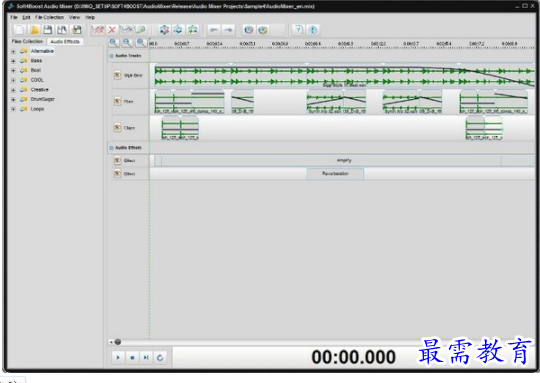The height and width of the screenshot is (383, 540).
Task: Select the Reverberation effect block
Action: pyautogui.click(x=335, y=174)
